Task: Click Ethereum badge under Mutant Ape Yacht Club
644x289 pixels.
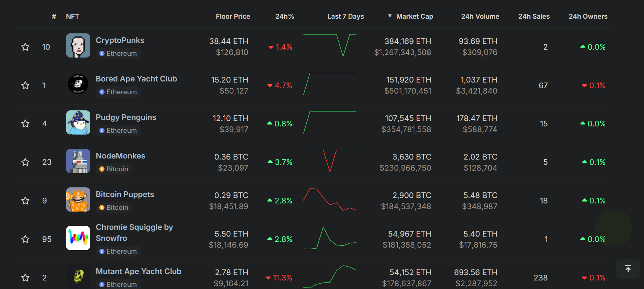Action: 118,284
